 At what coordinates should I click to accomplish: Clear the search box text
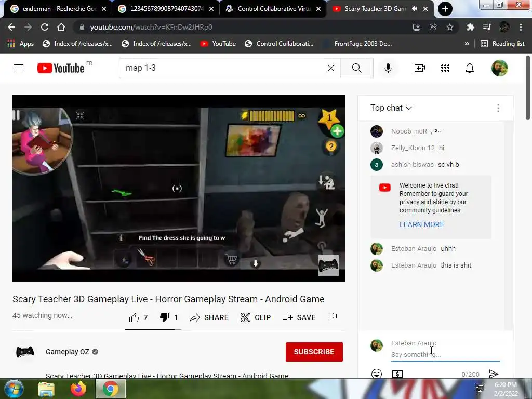pos(331,68)
